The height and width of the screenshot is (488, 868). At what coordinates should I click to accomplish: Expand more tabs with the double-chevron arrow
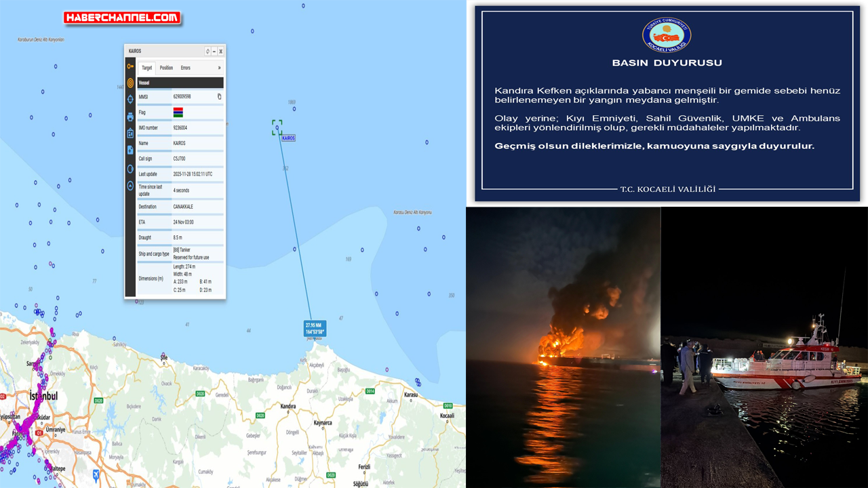tap(219, 68)
